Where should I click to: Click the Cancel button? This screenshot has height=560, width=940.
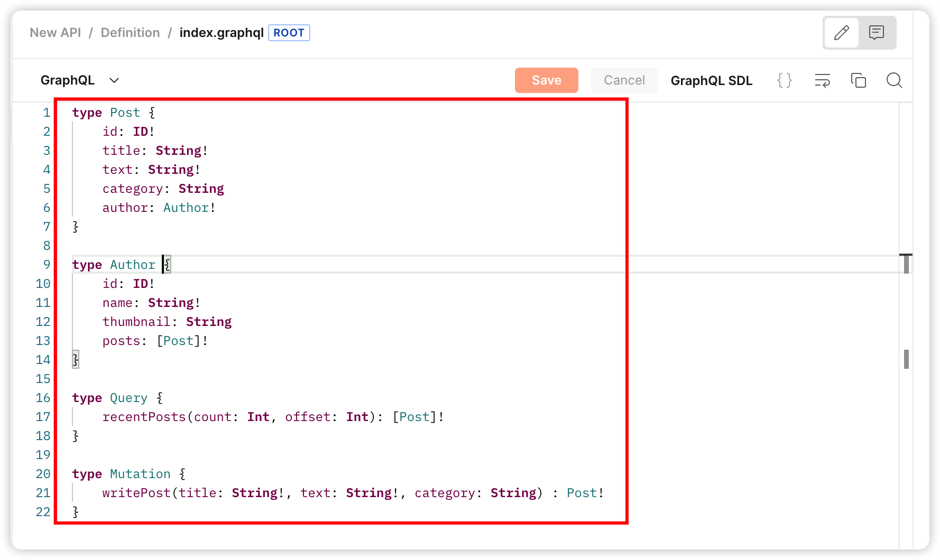tap(624, 80)
